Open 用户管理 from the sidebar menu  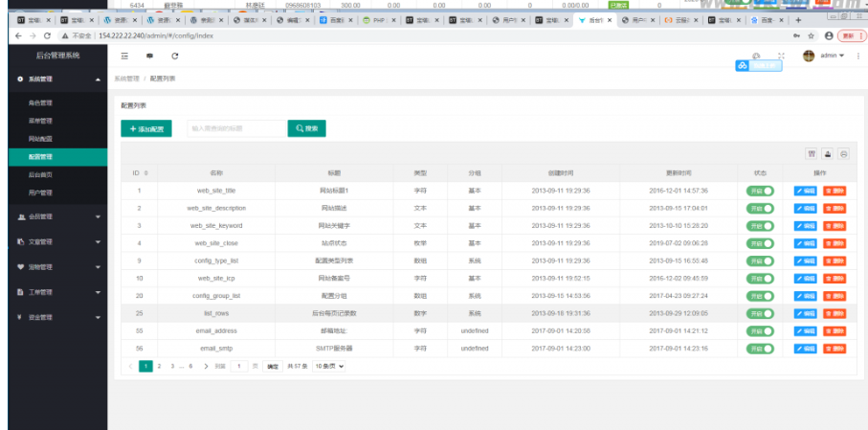[x=40, y=192]
